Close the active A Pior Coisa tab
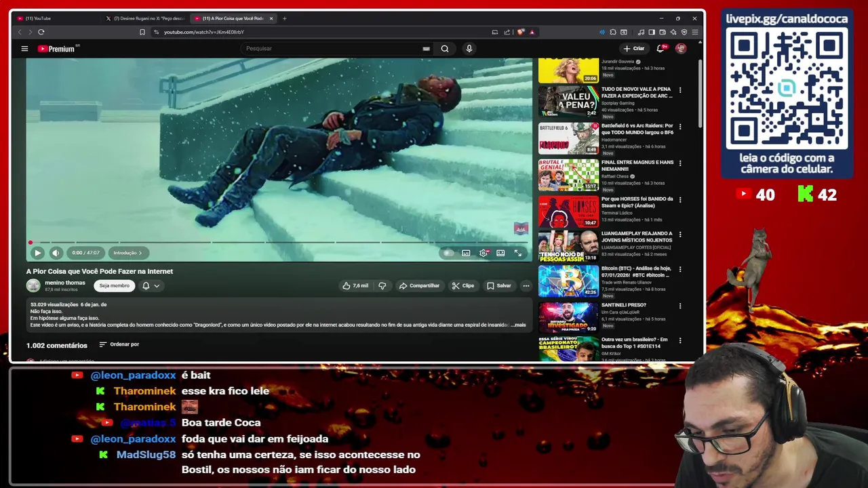The image size is (868, 488). [271, 18]
